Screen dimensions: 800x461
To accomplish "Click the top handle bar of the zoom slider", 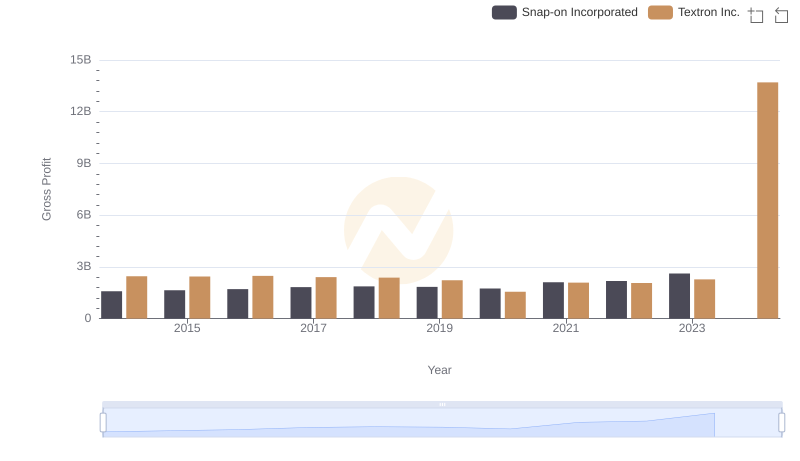I will tap(442, 404).
